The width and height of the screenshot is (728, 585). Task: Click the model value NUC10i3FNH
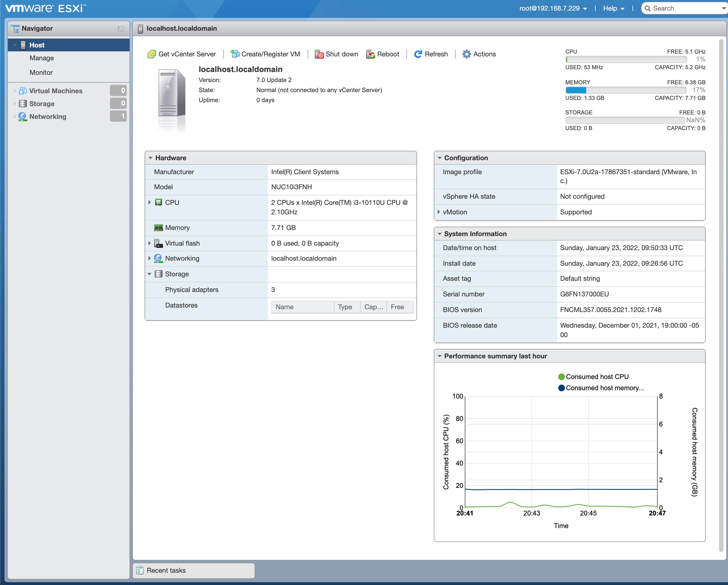(291, 187)
